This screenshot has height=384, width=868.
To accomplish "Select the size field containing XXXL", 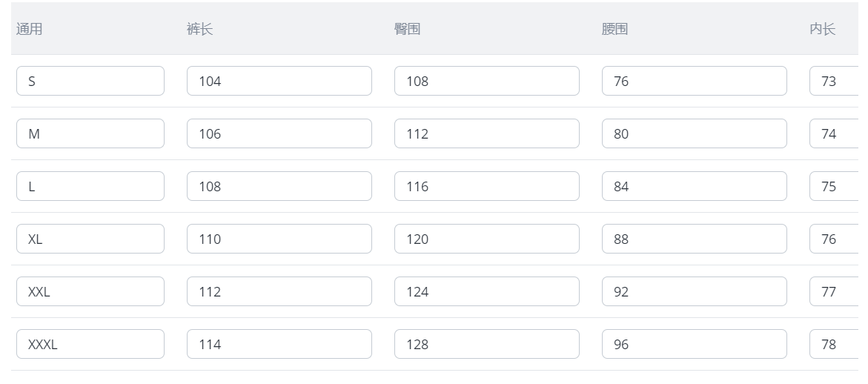I will click(x=90, y=344).
